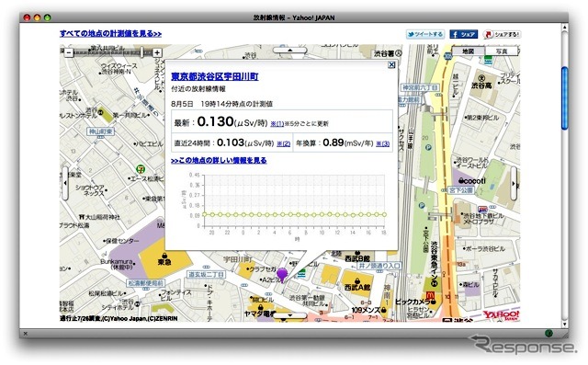Image resolution: width=588 pixels, height=365 pixels.
Task: Click the 井ノ頭通り入口 intersection label
Action: point(379,266)
